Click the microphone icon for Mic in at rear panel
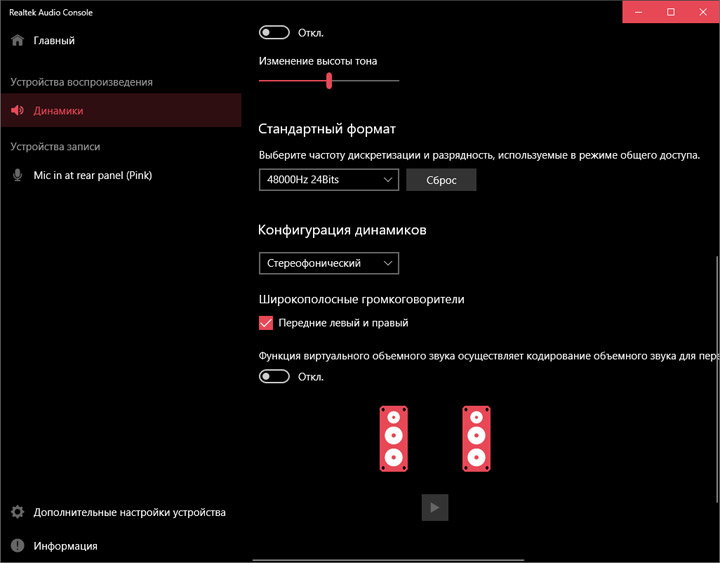The width and height of the screenshot is (720, 563). 17,175
